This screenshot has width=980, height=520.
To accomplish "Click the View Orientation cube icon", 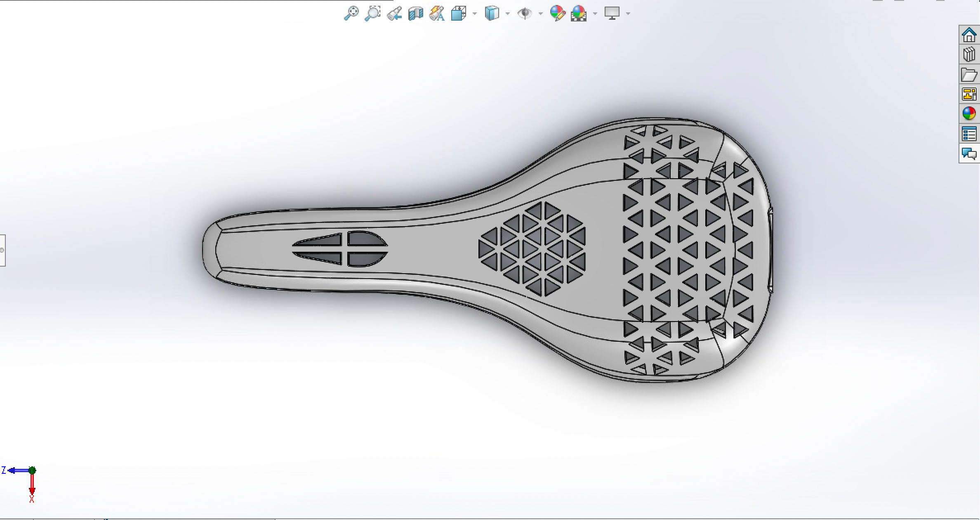I will (458, 14).
